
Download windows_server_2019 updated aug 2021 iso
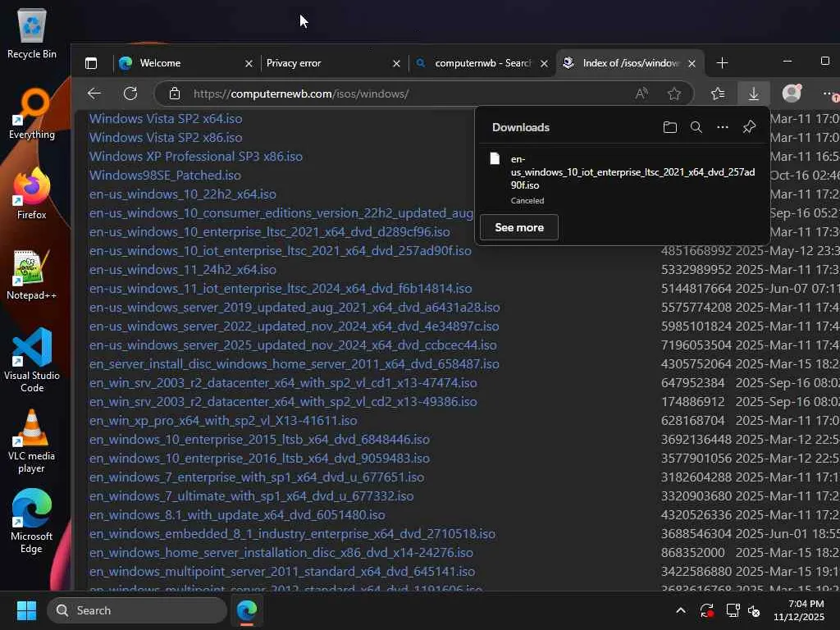tap(294, 308)
